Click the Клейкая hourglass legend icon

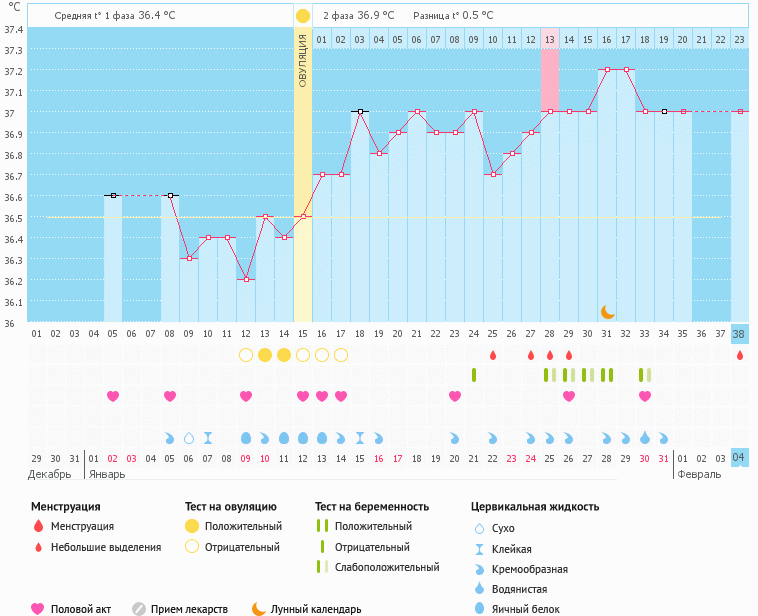click(x=479, y=548)
